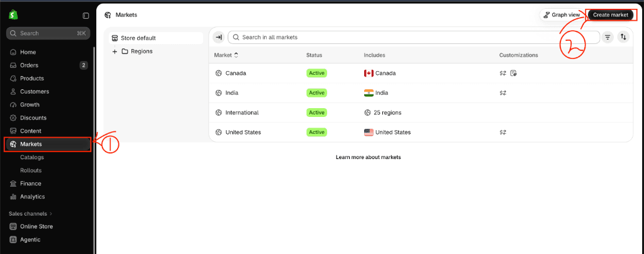644x254 pixels.
Task: Open the India market row
Action: tap(421, 93)
